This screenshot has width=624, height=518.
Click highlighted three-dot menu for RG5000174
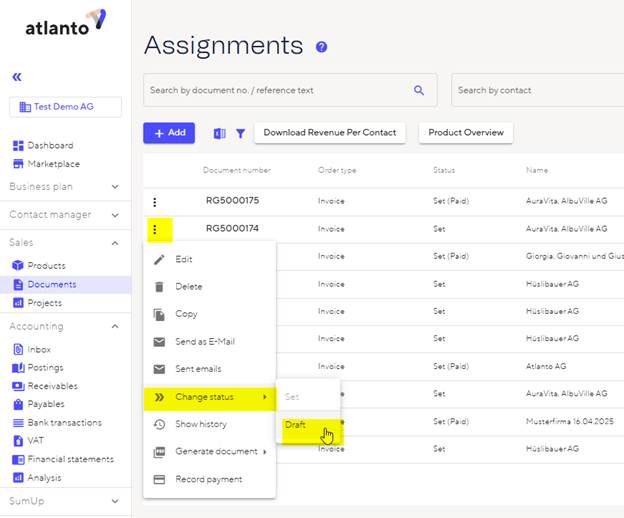(155, 229)
